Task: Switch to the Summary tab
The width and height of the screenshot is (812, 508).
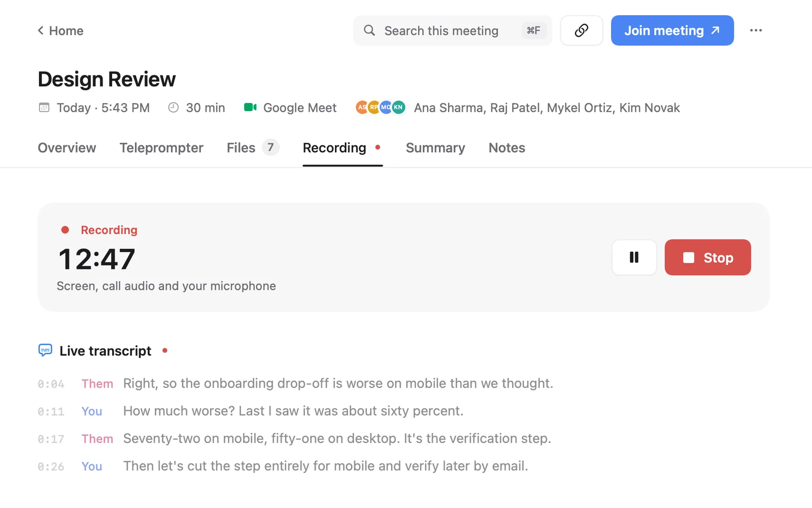Action: 435,148
